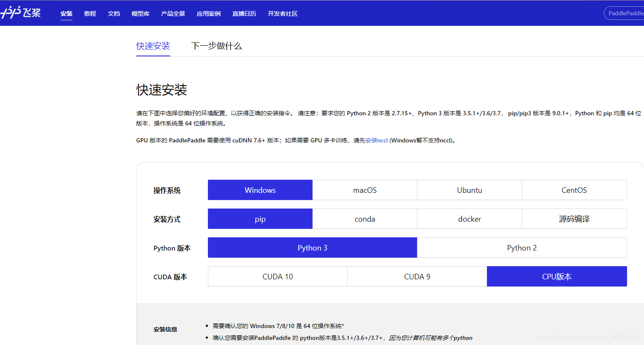
Task: Choose docker as the installation method
Action: point(470,219)
